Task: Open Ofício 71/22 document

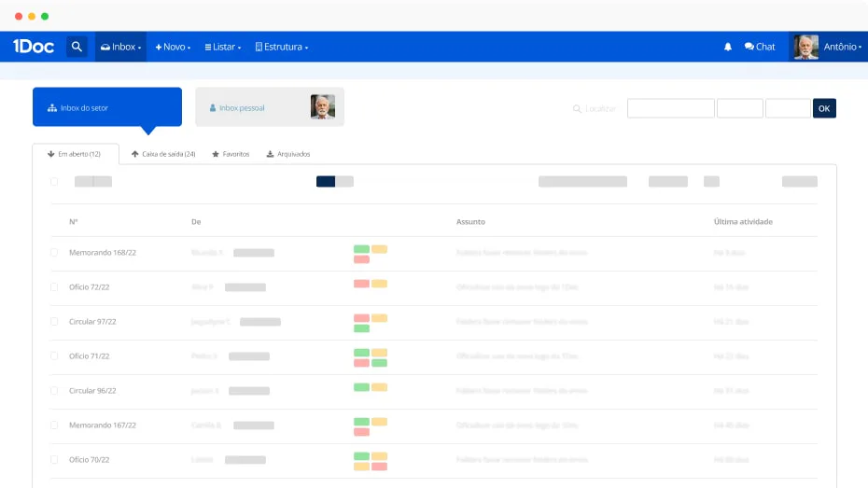Action: point(89,356)
